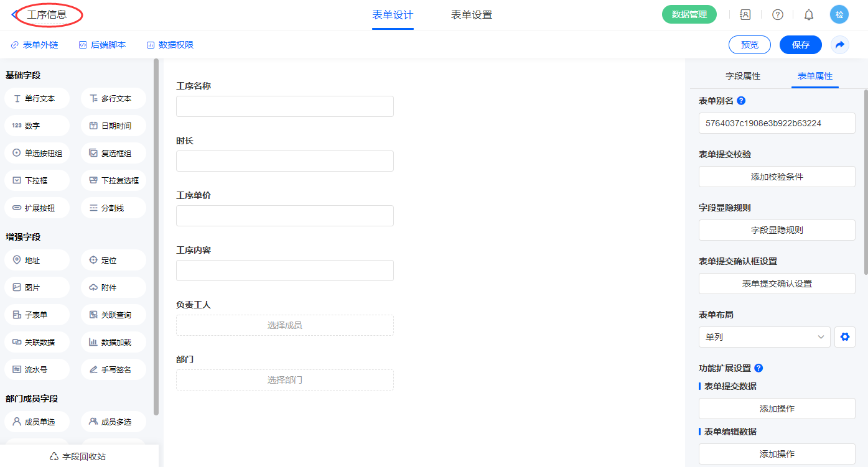Add the 下拉复选框 field

tap(113, 180)
